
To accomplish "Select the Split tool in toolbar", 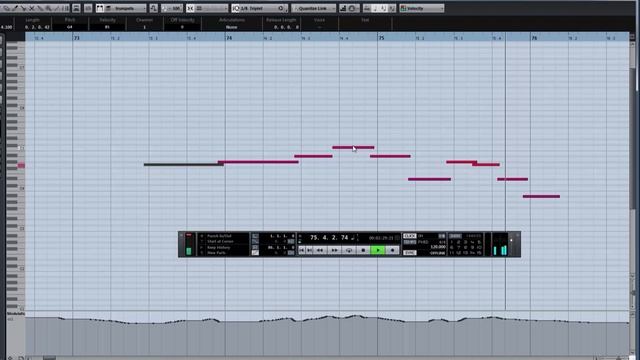I will (23, 8).
